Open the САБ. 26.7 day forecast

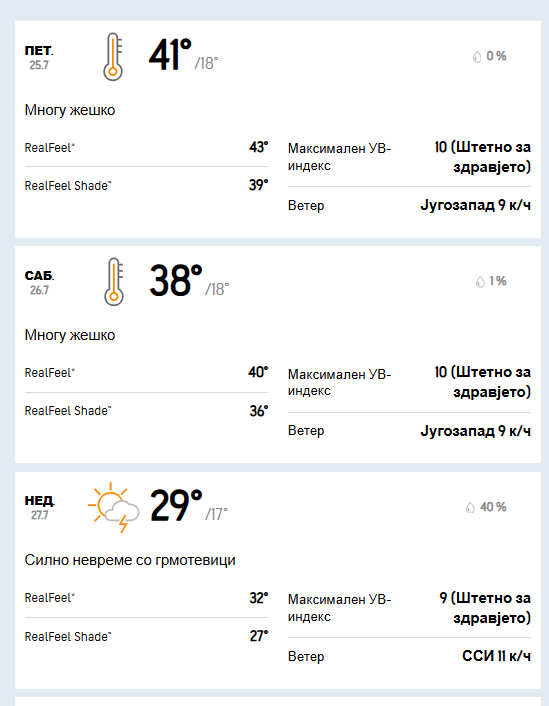click(x=40, y=282)
